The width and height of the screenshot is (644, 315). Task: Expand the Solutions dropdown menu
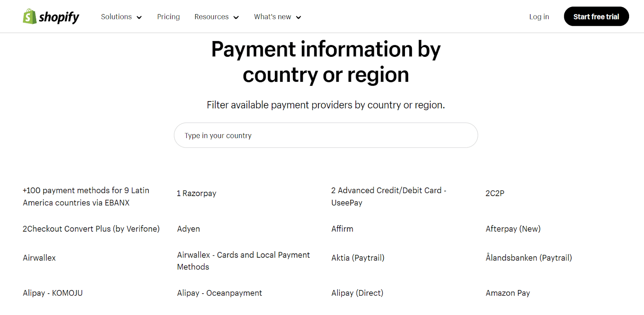(x=121, y=17)
